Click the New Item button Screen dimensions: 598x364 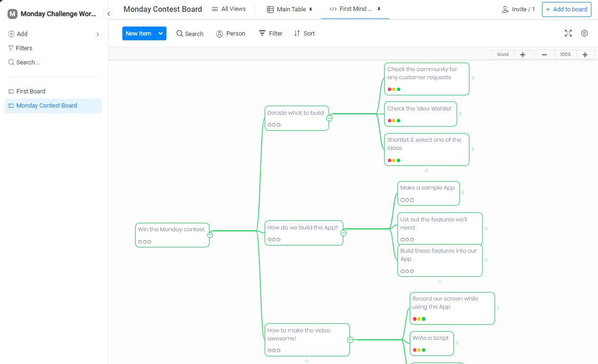[138, 33]
